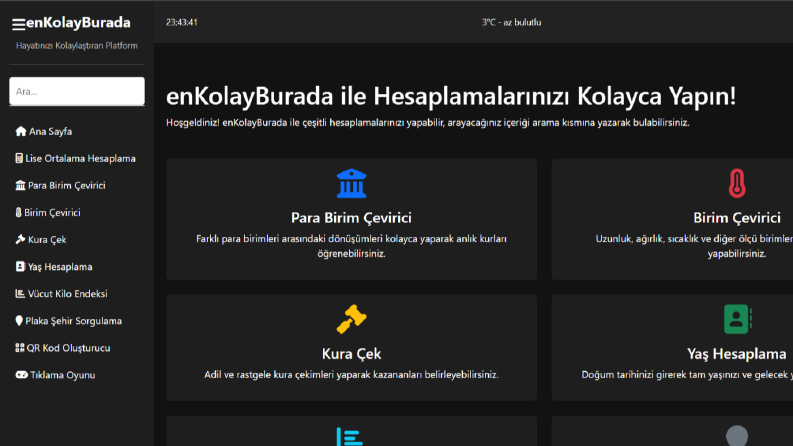The height and width of the screenshot is (446, 793).
Task: Click the blue bank icon on card
Action: (x=351, y=183)
